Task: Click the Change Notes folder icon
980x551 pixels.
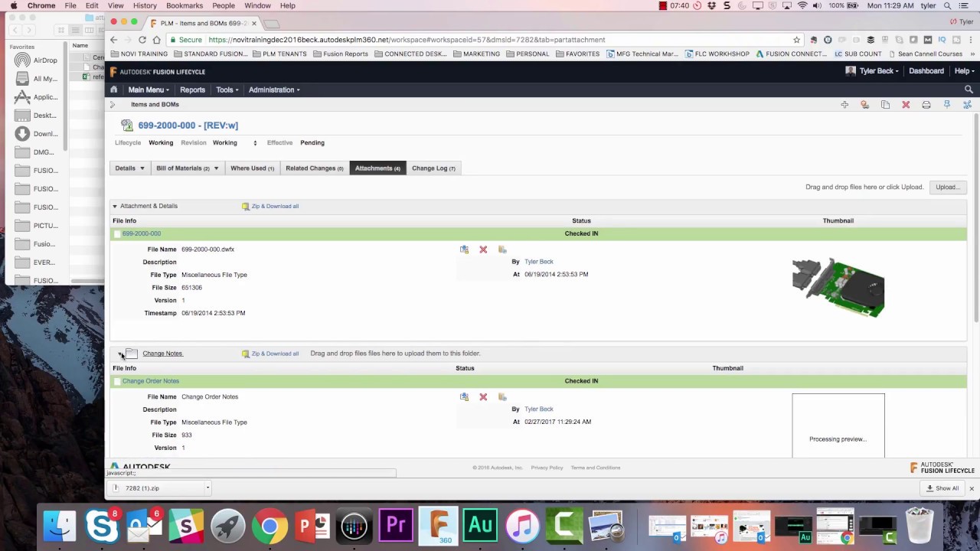Action: pyautogui.click(x=132, y=354)
